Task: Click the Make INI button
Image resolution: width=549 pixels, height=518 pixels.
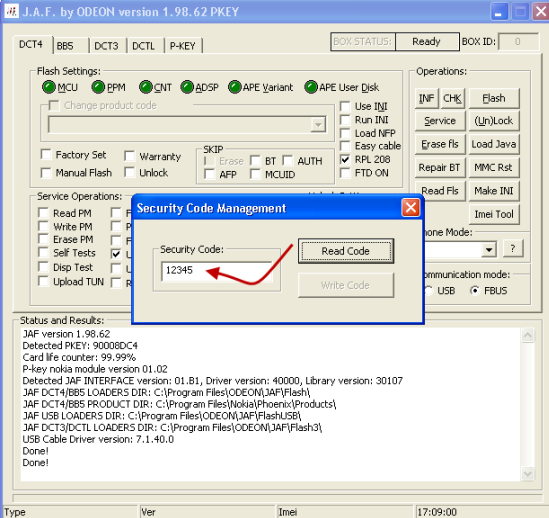Action: click(x=494, y=191)
